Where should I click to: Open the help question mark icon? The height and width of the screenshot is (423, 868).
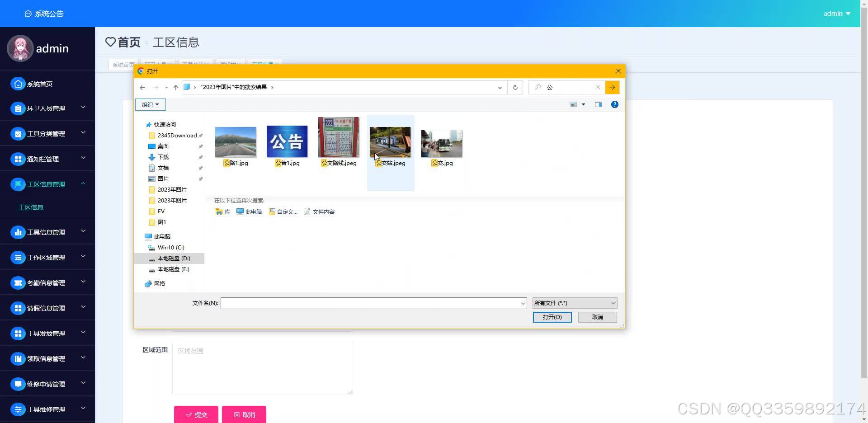(614, 104)
